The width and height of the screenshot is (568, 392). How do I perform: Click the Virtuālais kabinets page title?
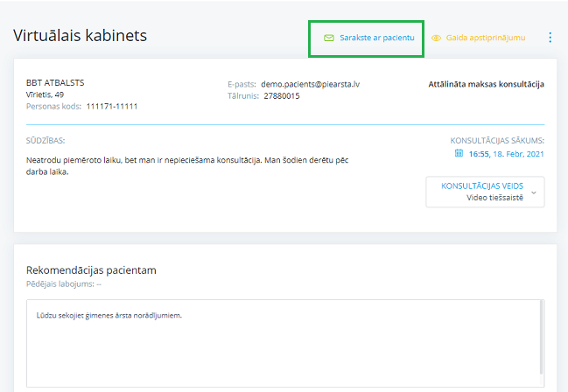click(x=80, y=36)
